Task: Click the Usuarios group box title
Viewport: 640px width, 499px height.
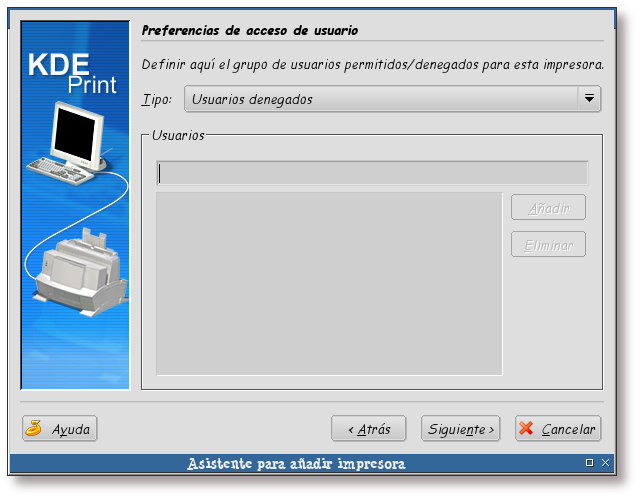Action: pyautogui.click(x=178, y=134)
